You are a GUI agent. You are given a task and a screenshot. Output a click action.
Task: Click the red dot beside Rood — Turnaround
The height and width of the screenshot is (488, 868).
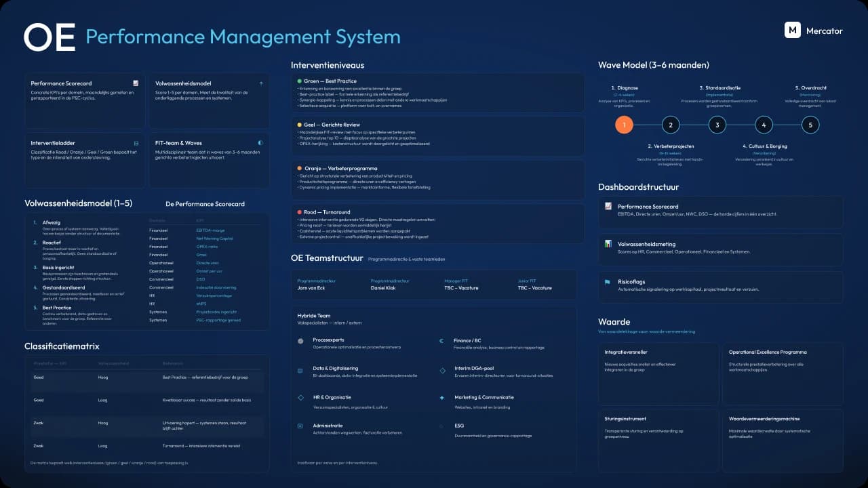coord(299,212)
